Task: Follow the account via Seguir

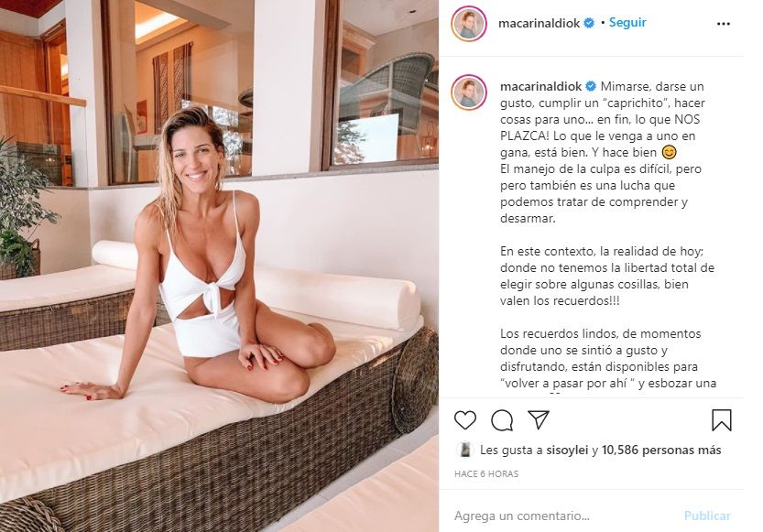Action: 627,22
